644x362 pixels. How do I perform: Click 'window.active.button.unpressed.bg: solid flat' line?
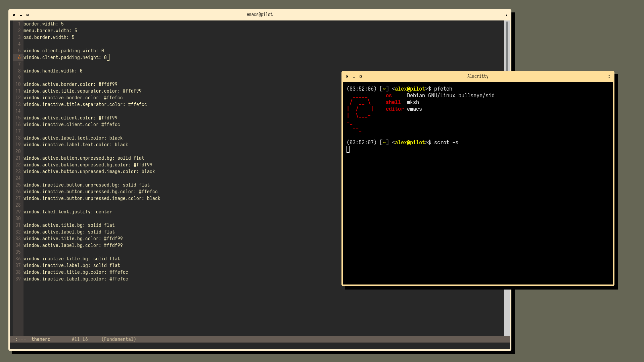[x=84, y=158]
